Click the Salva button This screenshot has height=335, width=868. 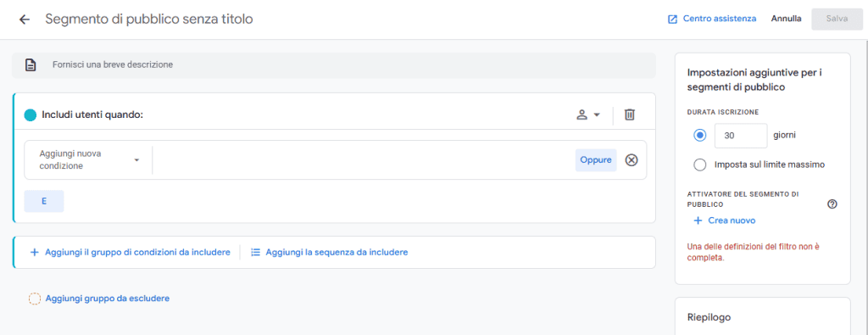point(837,19)
